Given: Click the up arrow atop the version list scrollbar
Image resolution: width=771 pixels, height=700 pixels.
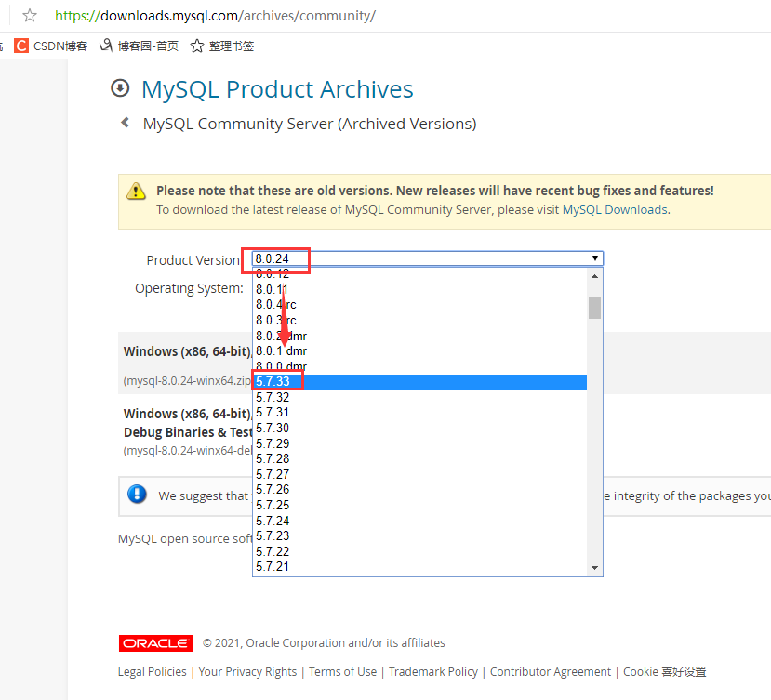Looking at the screenshot, I should (x=594, y=274).
